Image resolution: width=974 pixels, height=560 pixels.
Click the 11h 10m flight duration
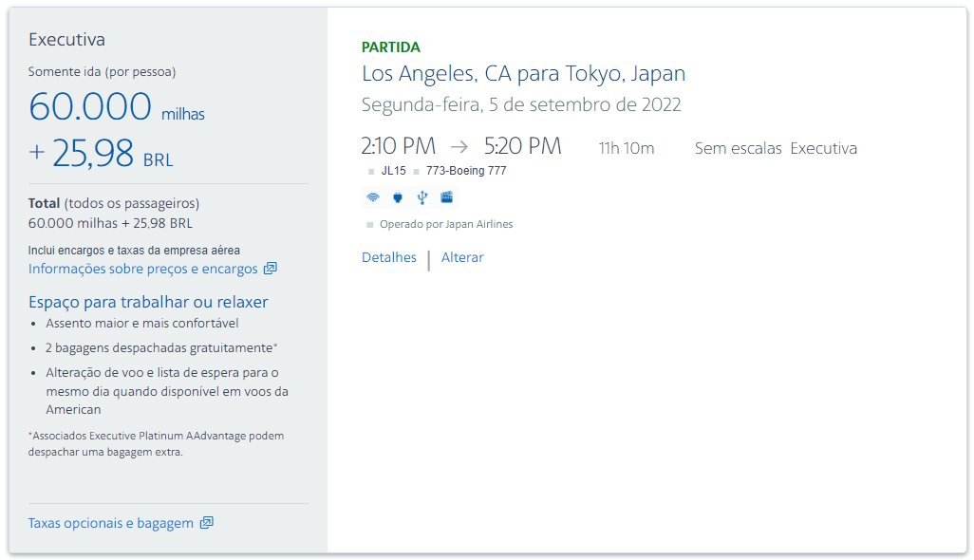627,148
